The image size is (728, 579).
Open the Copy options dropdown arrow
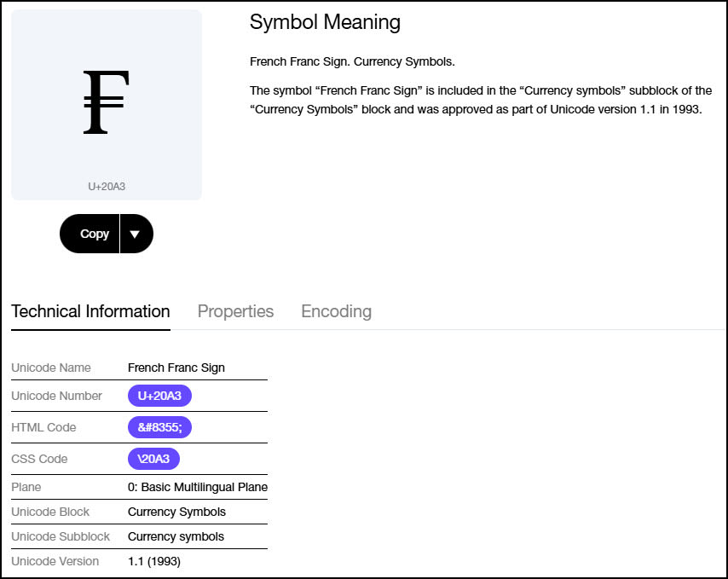(x=137, y=233)
